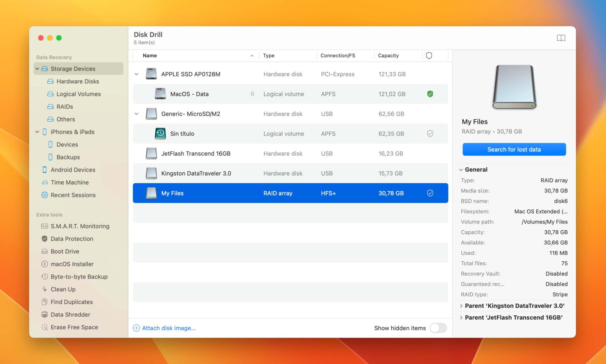Open the Clean Up tool
Screen dimensions: 606x364
(x=63, y=289)
